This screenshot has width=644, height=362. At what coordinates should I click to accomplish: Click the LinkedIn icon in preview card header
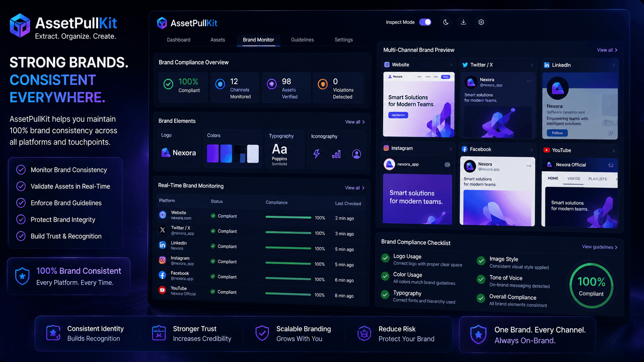[547, 65]
